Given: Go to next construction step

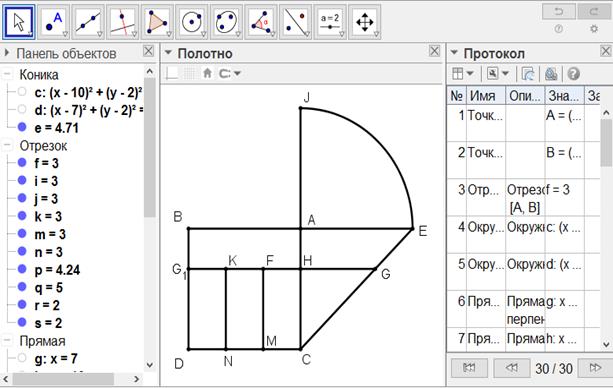Looking at the screenshot, I should click(595, 368).
